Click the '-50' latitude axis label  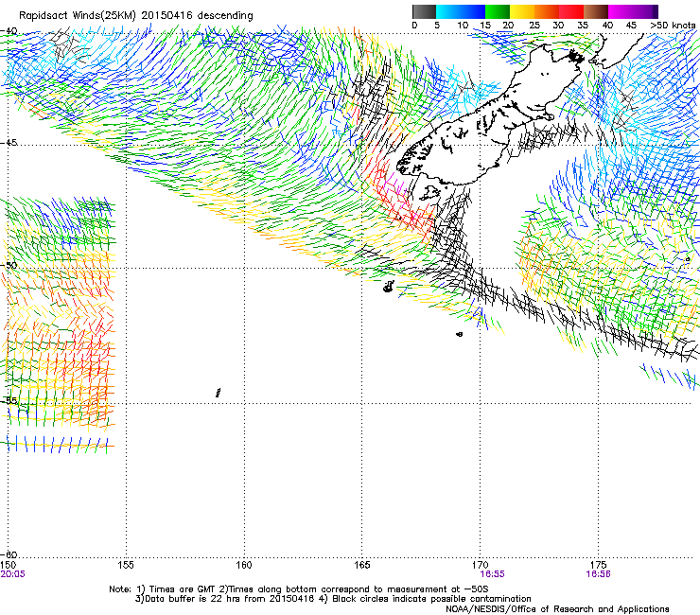(9, 265)
